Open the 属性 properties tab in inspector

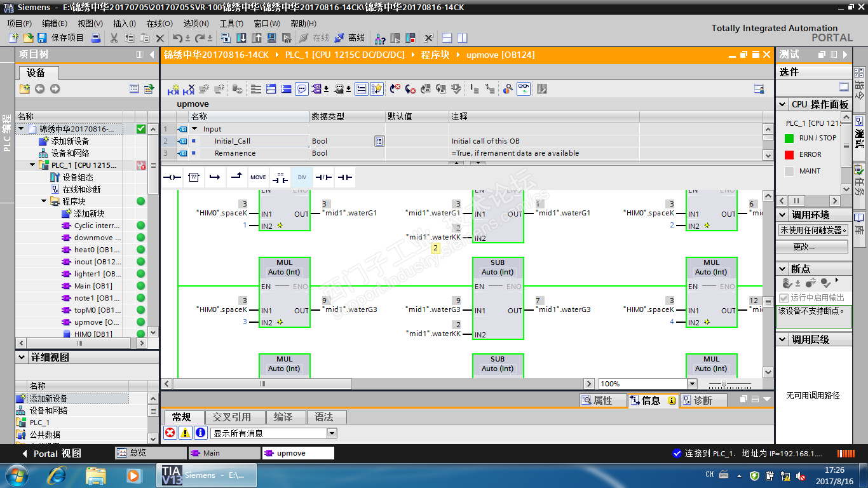pyautogui.click(x=602, y=400)
